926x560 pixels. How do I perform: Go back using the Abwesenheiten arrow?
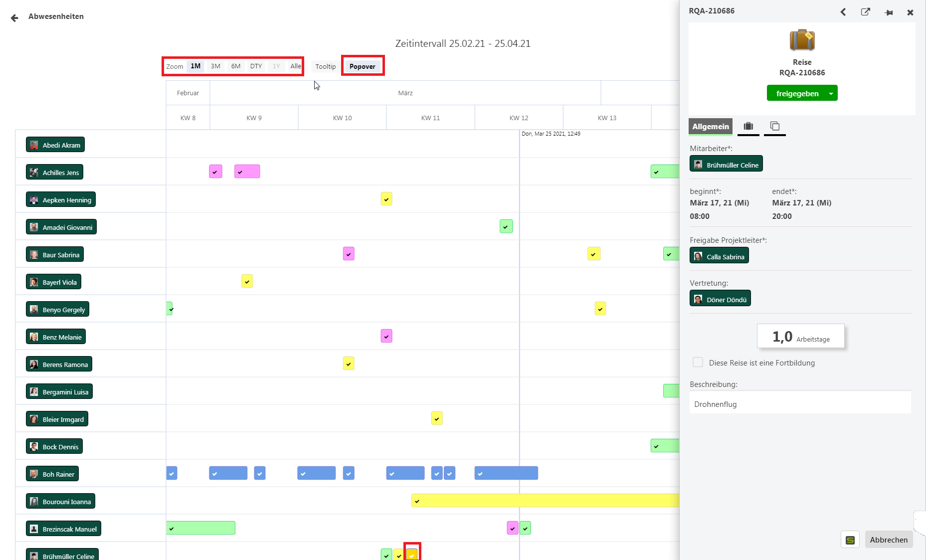coord(14,17)
